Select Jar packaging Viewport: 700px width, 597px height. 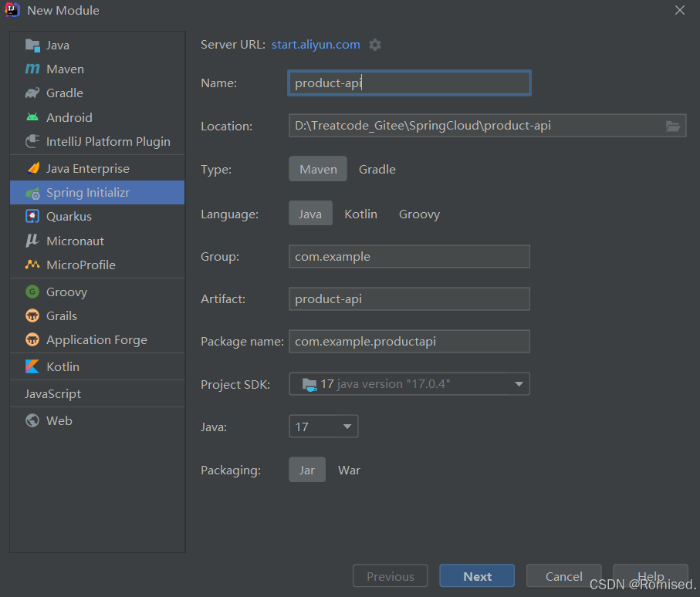(307, 470)
